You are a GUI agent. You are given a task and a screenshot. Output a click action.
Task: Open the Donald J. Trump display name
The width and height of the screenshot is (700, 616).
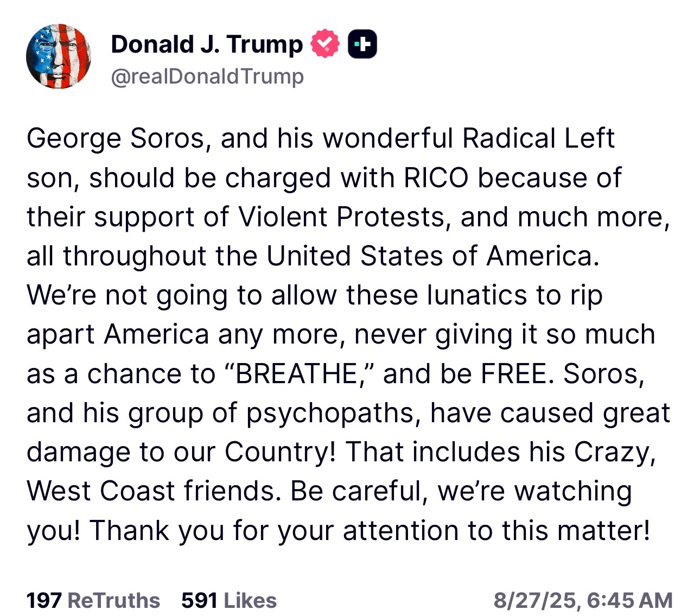[207, 45]
